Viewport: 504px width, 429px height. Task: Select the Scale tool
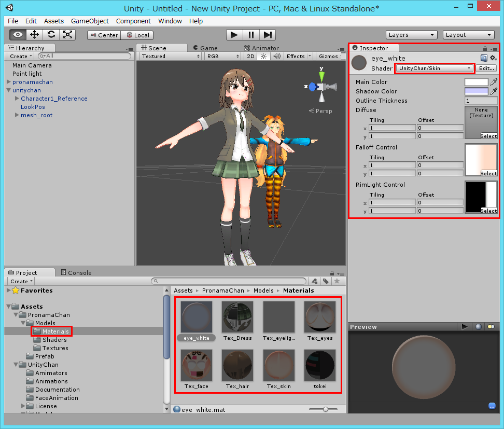coord(68,35)
